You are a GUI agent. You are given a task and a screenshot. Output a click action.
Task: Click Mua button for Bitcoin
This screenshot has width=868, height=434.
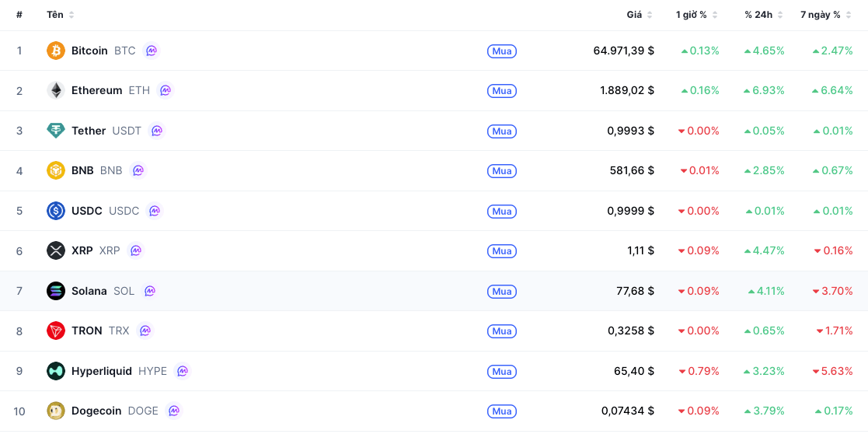click(501, 51)
